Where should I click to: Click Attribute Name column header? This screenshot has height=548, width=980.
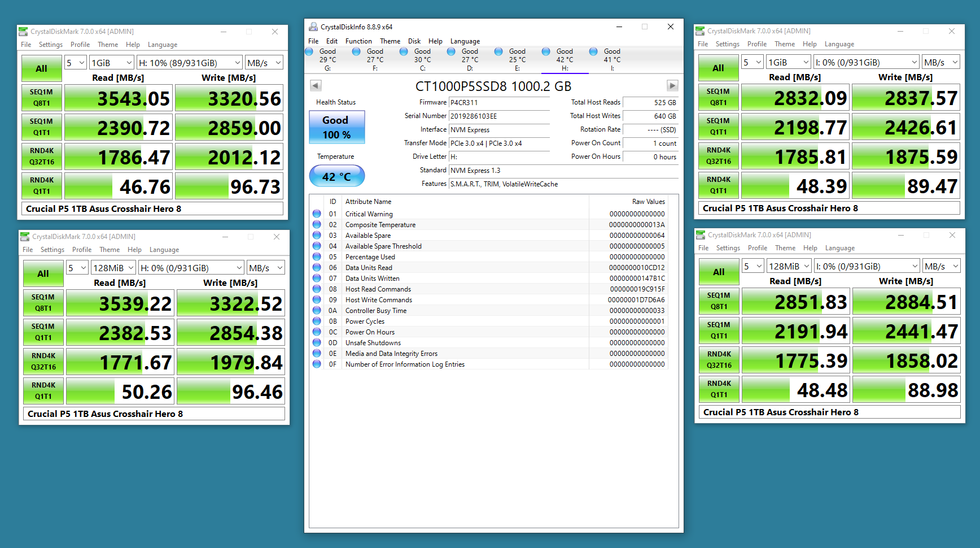point(368,202)
